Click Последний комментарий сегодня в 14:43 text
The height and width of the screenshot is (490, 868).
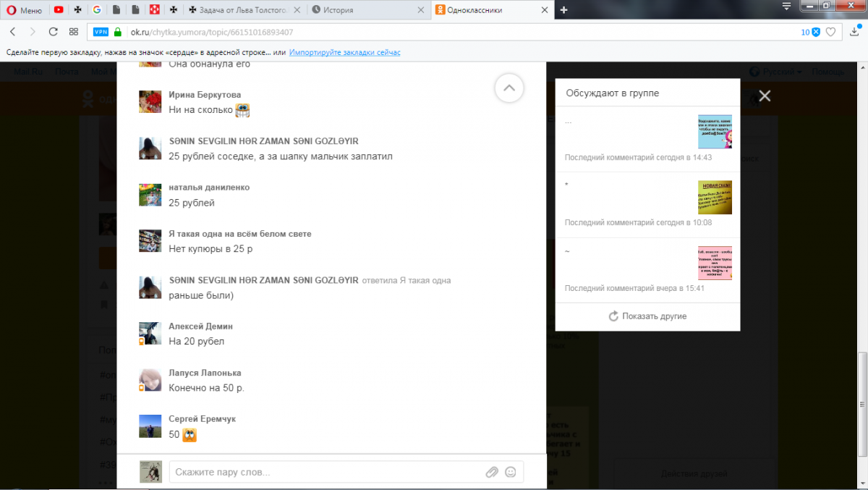click(x=638, y=157)
